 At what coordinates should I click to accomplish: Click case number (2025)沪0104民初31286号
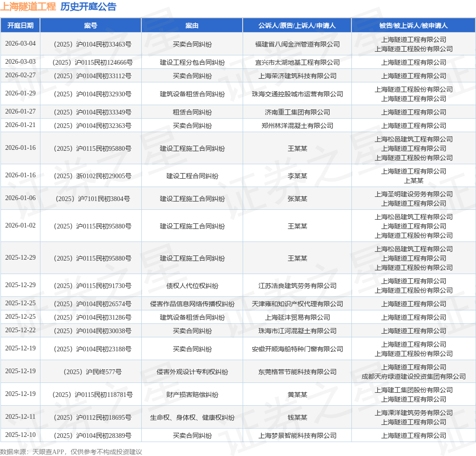93,317
